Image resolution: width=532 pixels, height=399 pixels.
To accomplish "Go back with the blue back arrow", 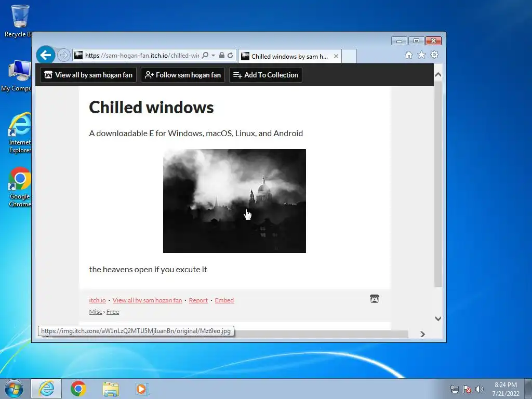I will [x=46, y=55].
